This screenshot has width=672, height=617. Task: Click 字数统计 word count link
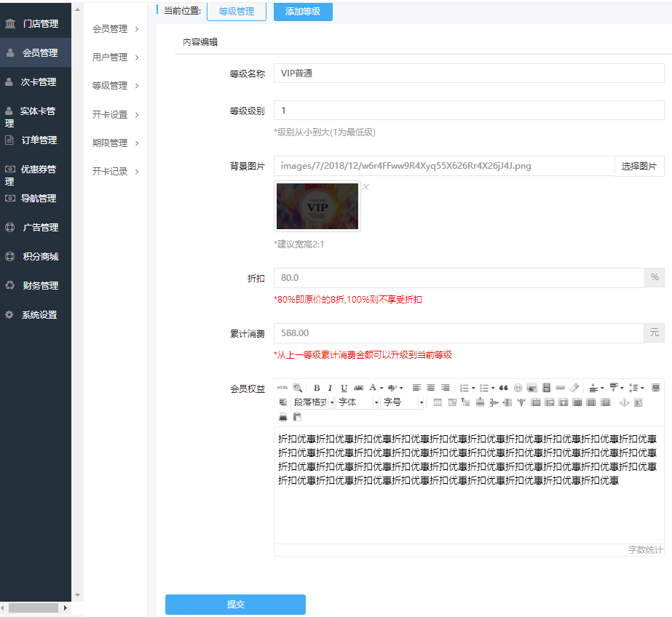click(x=646, y=550)
